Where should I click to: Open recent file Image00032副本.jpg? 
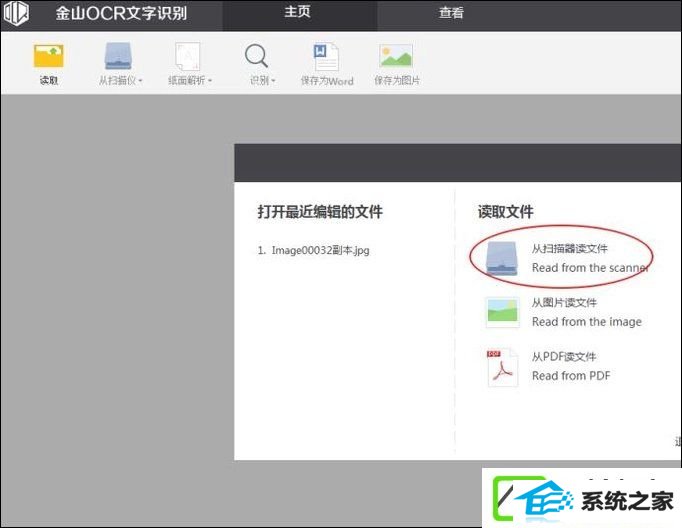tap(313, 251)
